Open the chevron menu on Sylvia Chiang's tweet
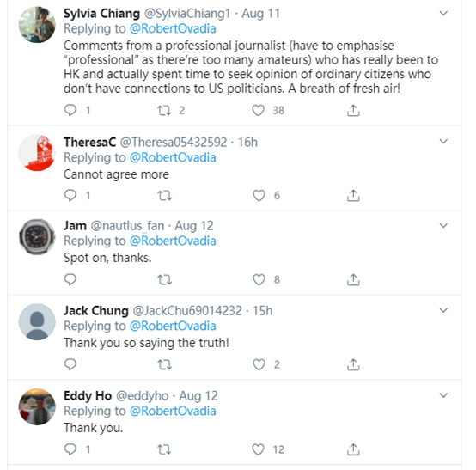 click(443, 13)
